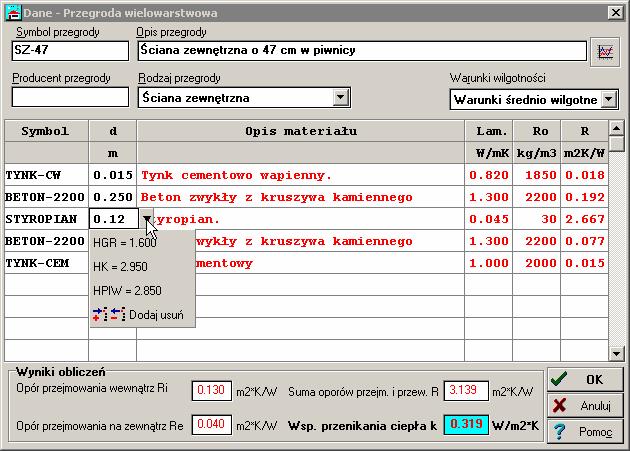Expand the Warunki wilgotności dropdown

609,99
